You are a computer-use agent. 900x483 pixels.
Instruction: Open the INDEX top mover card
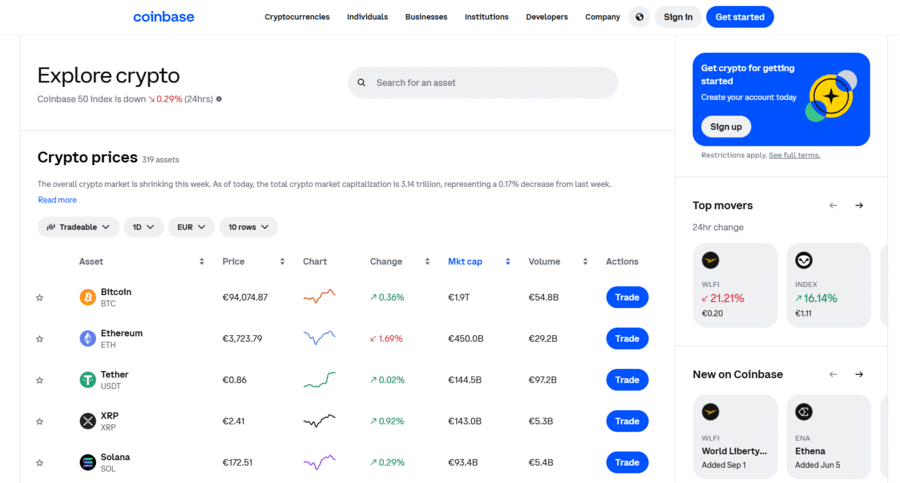click(829, 285)
